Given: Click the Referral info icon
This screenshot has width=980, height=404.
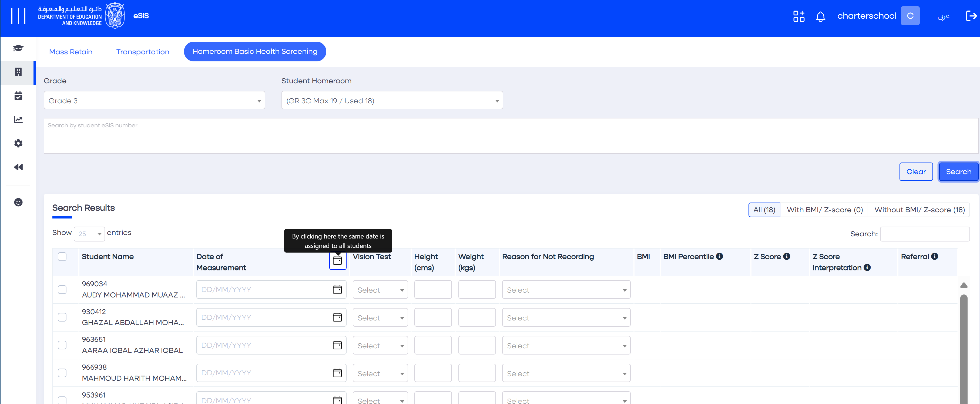Looking at the screenshot, I should [934, 257].
